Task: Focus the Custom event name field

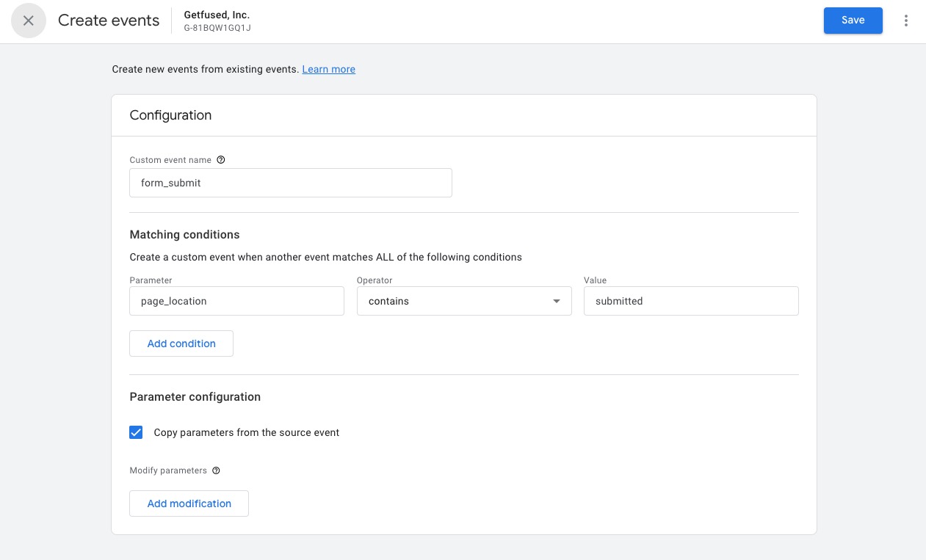Action: pos(290,183)
